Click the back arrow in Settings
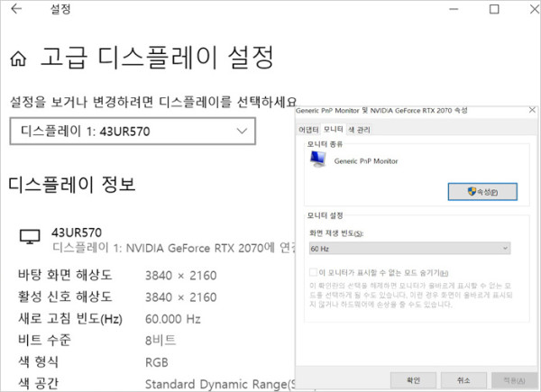 click(16, 10)
